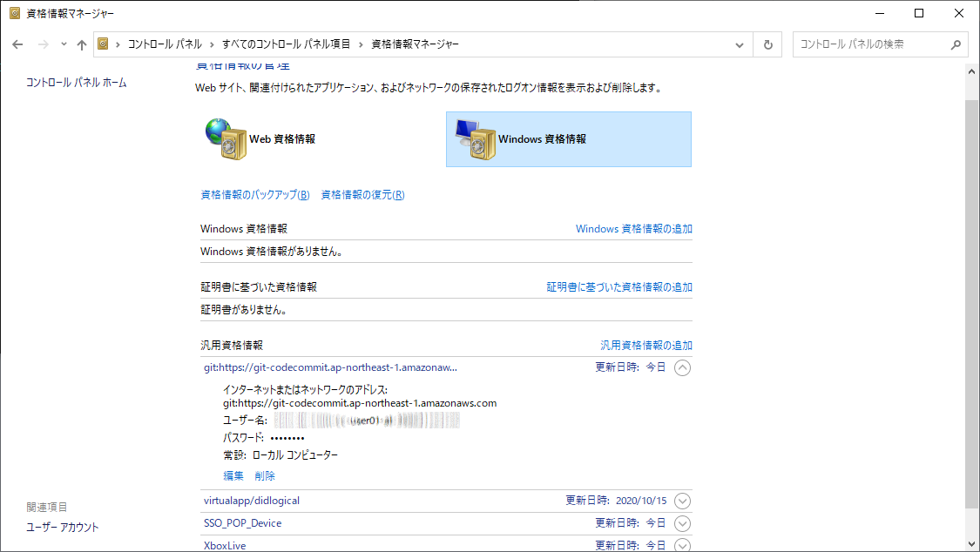The width and height of the screenshot is (980, 552).
Task: Expand the virtualapp/didlogical entry chevron
Action: point(682,501)
